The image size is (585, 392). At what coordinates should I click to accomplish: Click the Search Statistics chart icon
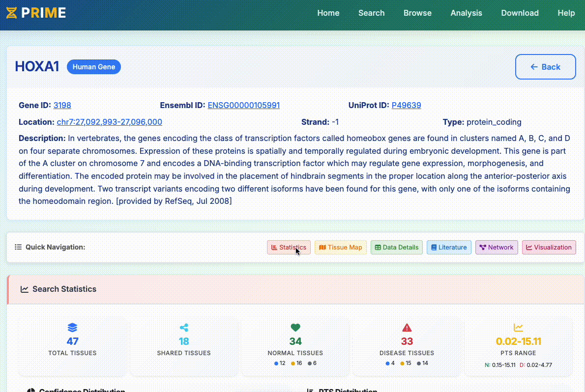pos(25,289)
